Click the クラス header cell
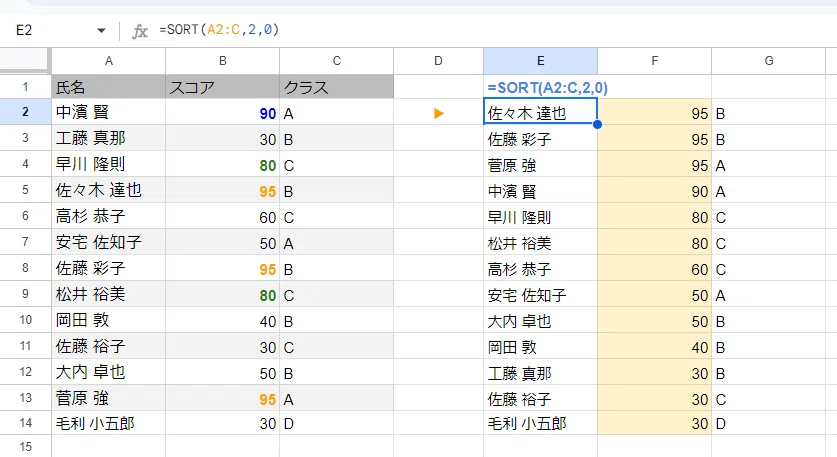This screenshot has height=457, width=837. pos(336,86)
